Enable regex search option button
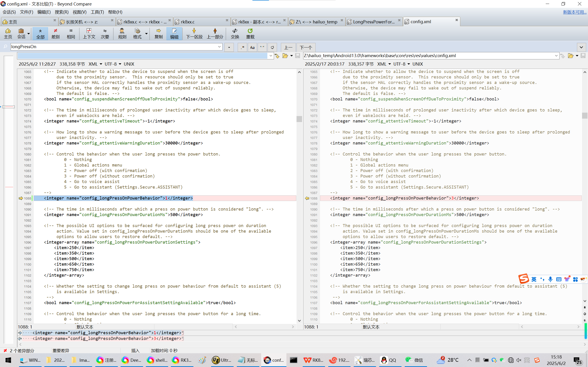 [242, 47]
